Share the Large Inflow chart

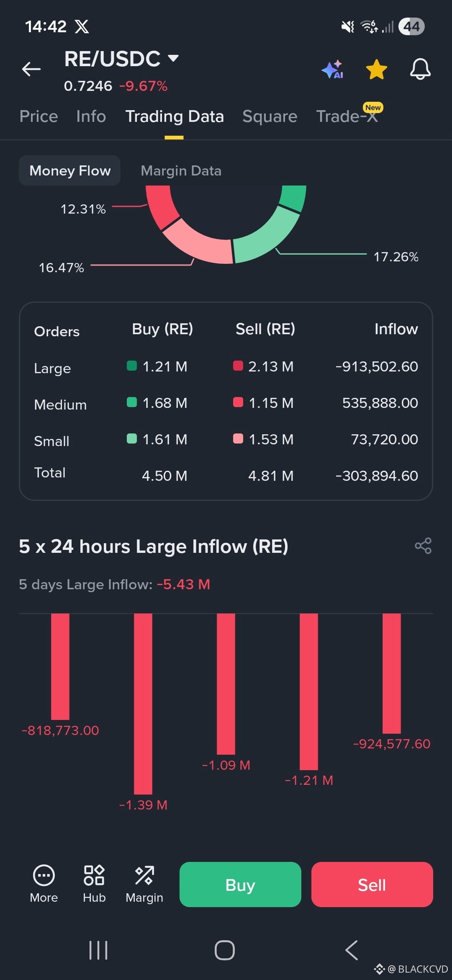[x=423, y=546]
